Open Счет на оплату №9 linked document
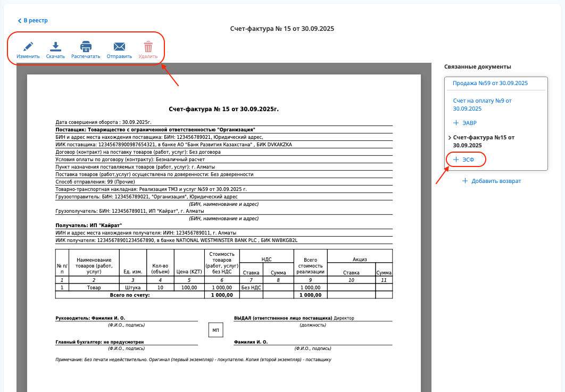This screenshot has width=565, height=392. 482,104
